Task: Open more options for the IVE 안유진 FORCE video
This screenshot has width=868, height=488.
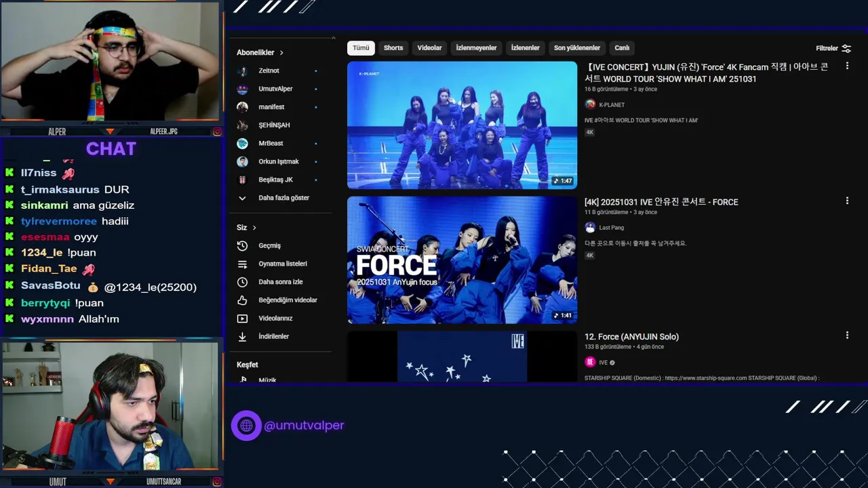Action: point(847,201)
